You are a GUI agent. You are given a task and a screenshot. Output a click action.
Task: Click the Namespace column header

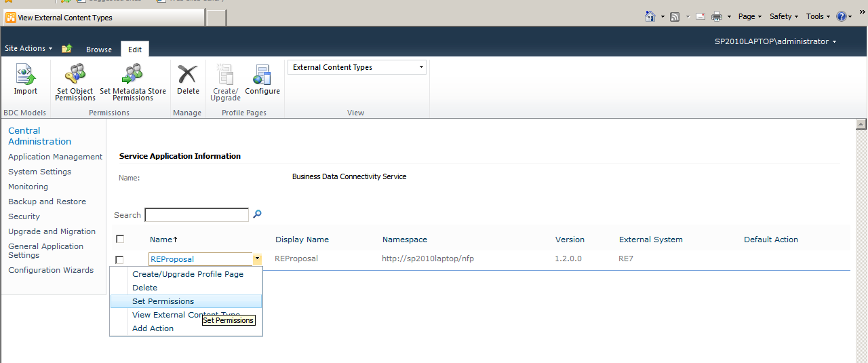(x=405, y=240)
